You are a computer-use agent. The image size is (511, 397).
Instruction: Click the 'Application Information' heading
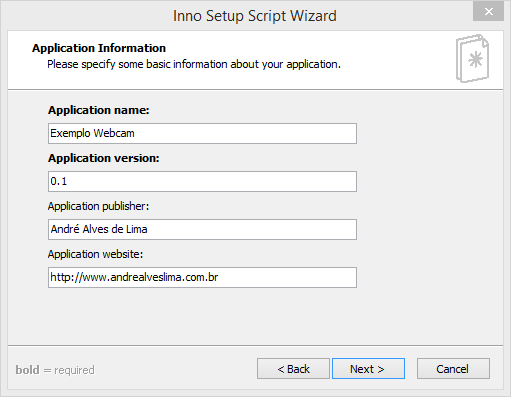click(x=99, y=48)
